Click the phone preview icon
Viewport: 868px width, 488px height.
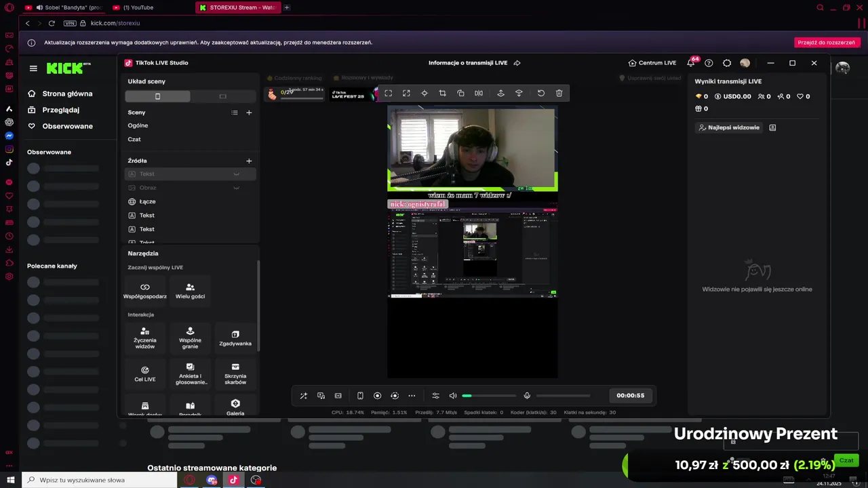coord(360,396)
